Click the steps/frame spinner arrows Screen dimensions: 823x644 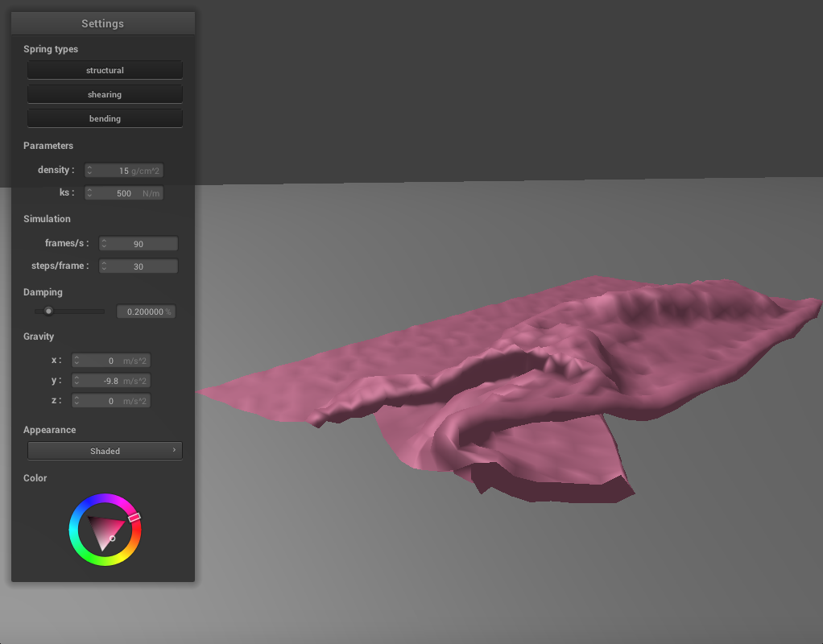(104, 266)
